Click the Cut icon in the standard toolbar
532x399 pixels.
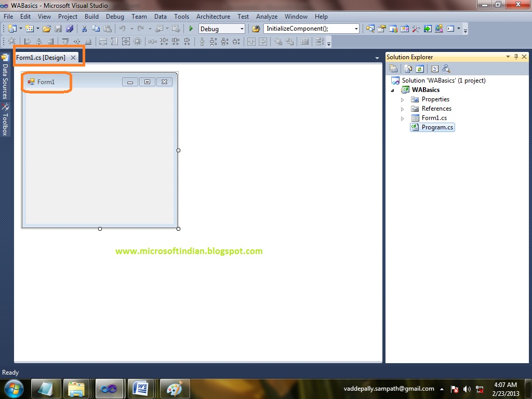click(85, 28)
